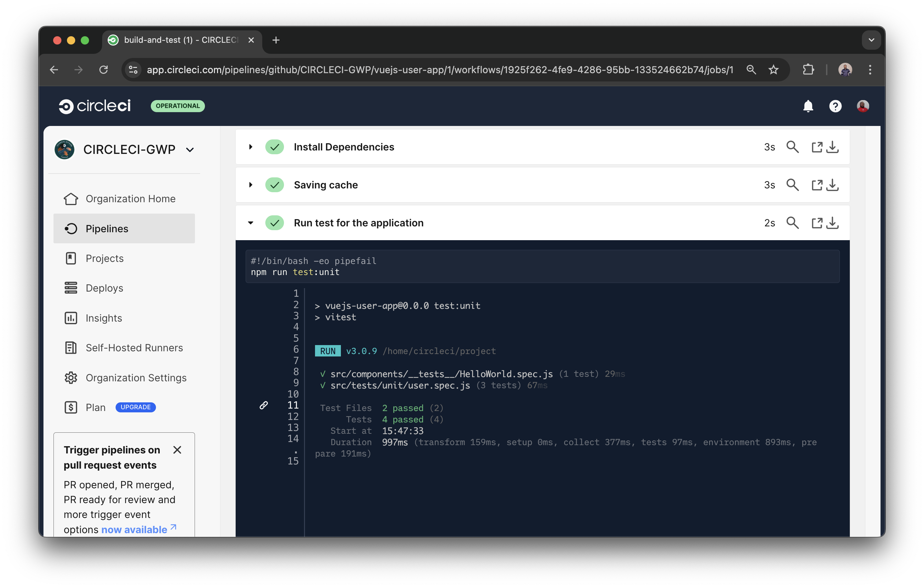The height and width of the screenshot is (588, 924).
Task: Expand the Install Dependencies step
Action: [x=251, y=147]
